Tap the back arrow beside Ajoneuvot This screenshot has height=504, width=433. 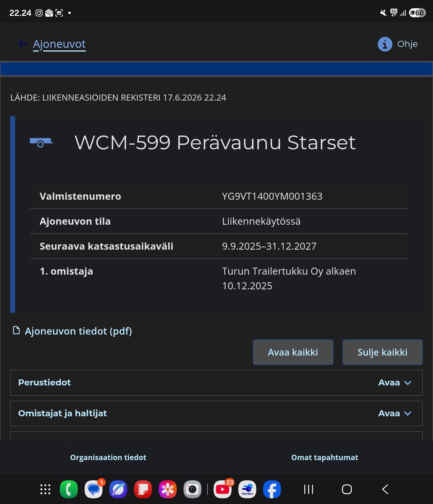tap(23, 44)
